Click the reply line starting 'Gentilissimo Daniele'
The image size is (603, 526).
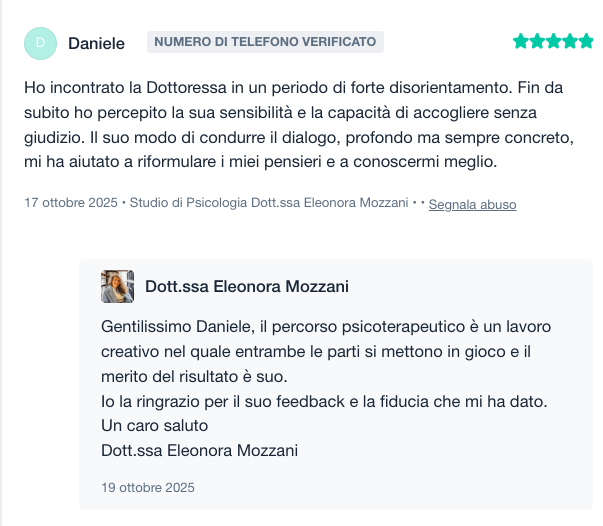pos(326,327)
